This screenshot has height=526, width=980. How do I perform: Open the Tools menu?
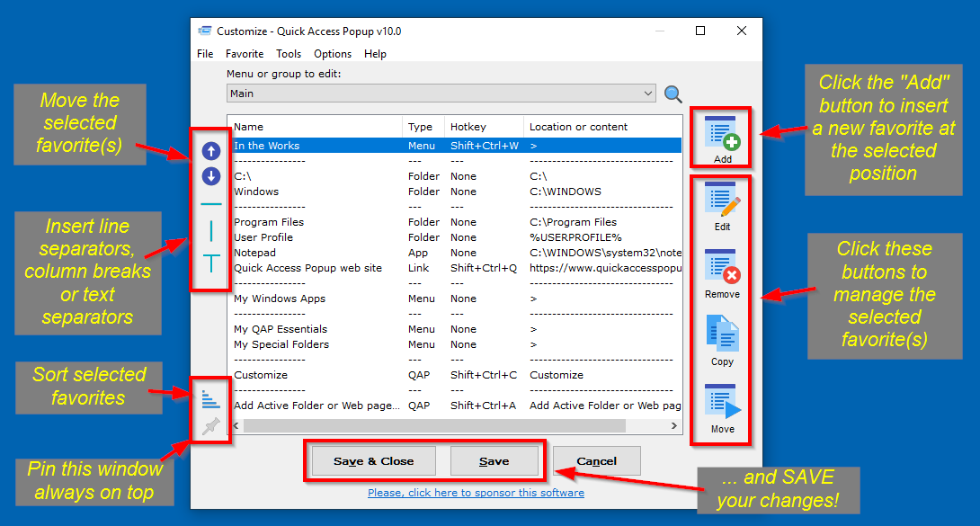point(289,54)
